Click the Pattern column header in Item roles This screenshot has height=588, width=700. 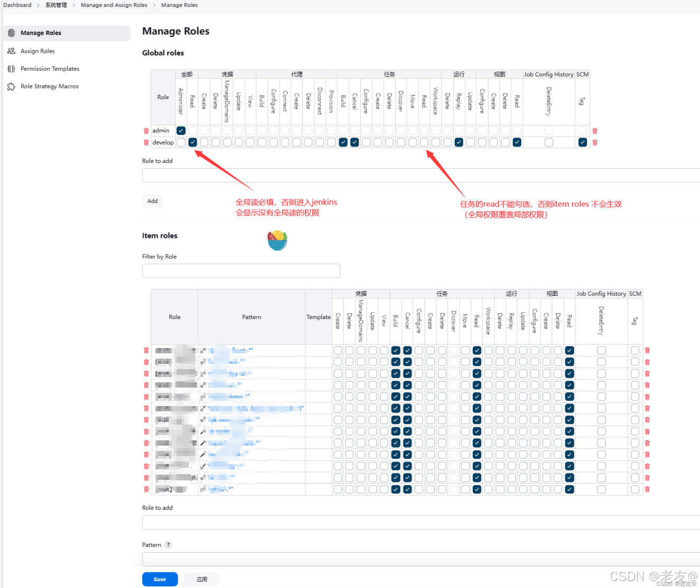[x=252, y=317]
